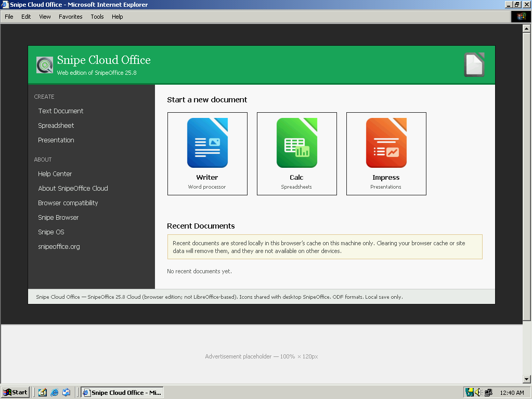Screen dimensions: 532x399
Task: Open the File menu
Action: [x=9, y=17]
